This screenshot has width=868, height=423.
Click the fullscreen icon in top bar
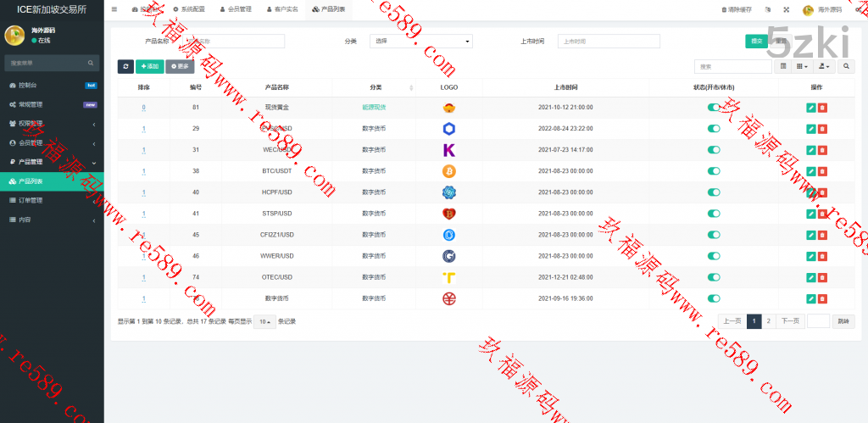tap(786, 9)
